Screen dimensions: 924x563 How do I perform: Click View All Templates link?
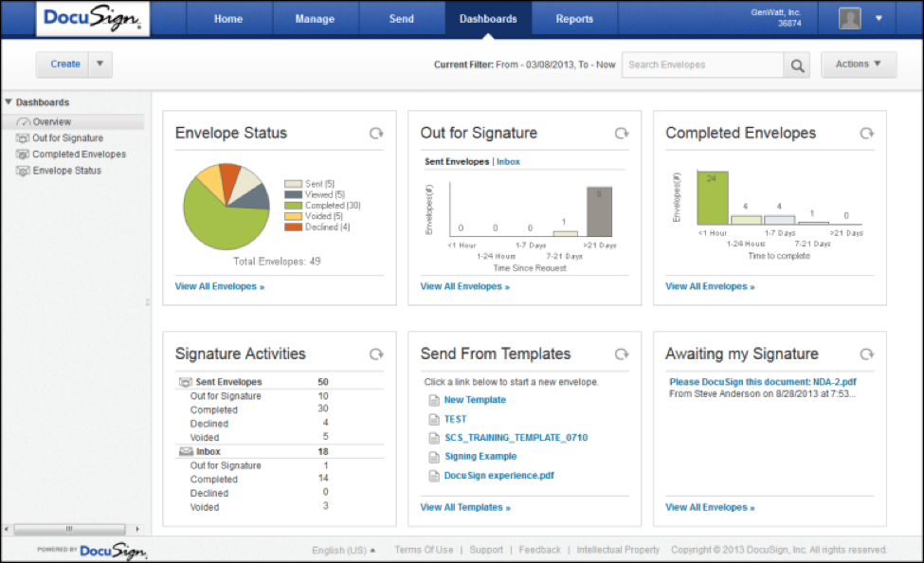[465, 508]
